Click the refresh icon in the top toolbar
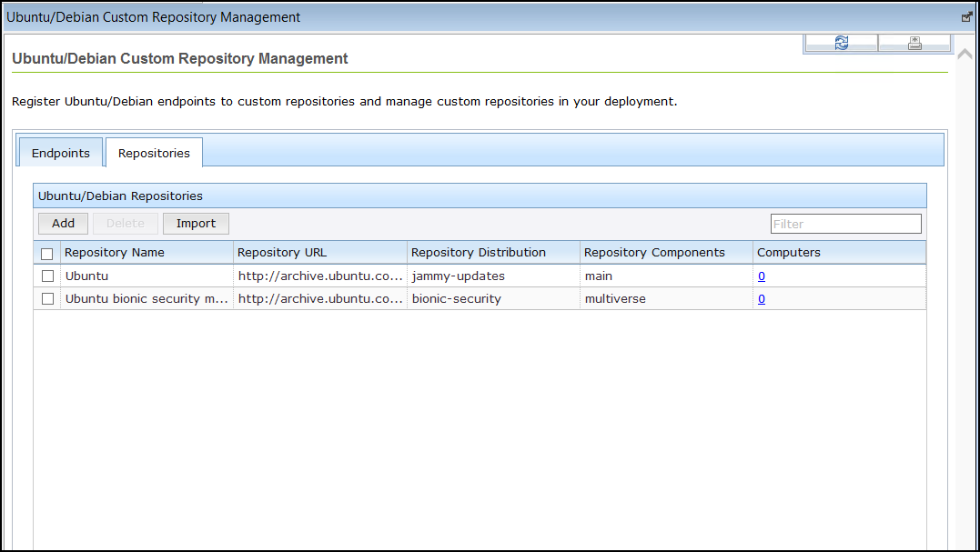Image resolution: width=980 pixels, height=552 pixels. click(842, 43)
